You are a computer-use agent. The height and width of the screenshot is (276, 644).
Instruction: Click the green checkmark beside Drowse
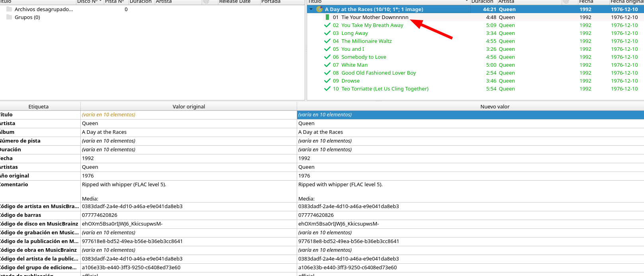[327, 81]
